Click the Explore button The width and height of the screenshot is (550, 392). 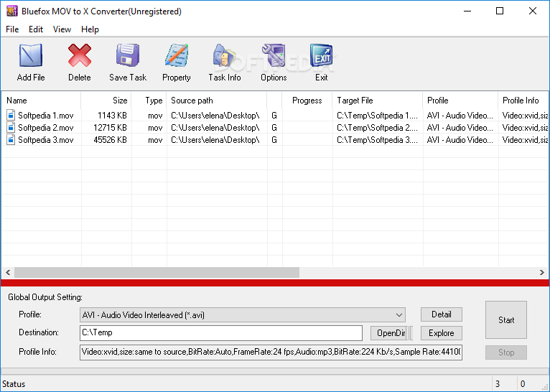point(442,333)
